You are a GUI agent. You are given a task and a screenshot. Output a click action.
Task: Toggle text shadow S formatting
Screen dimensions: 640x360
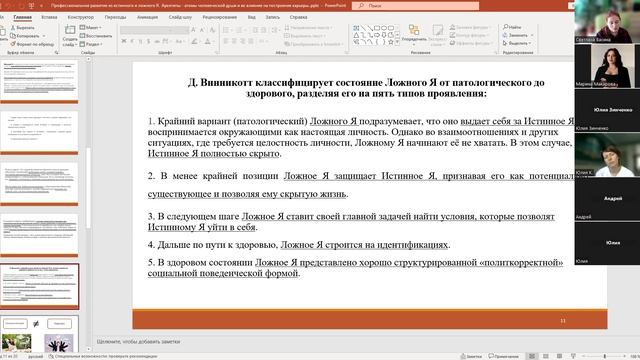point(148,41)
